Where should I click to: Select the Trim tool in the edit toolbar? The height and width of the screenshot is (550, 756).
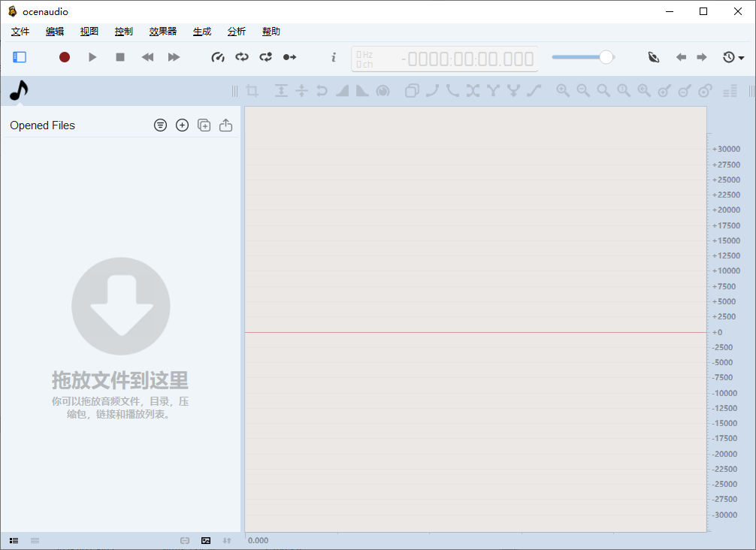253,91
